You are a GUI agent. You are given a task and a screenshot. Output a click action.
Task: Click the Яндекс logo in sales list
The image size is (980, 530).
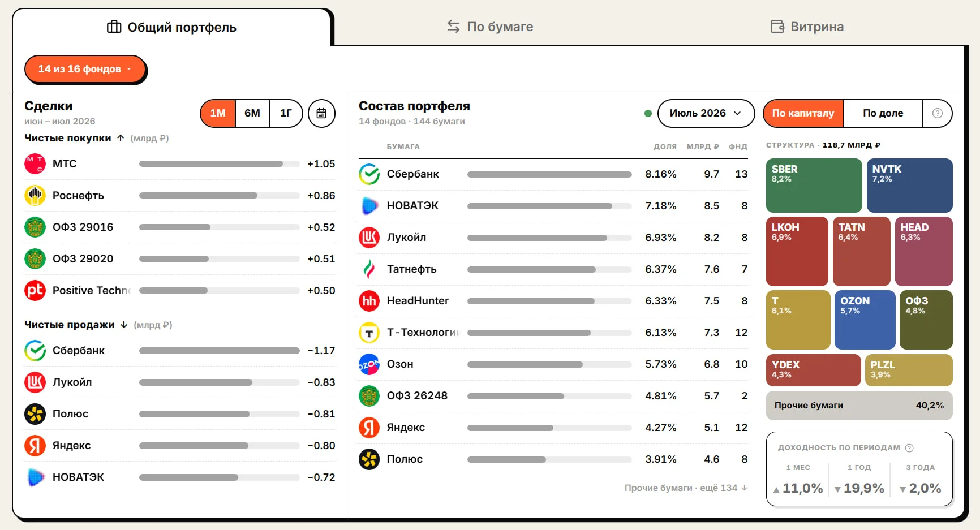tap(35, 446)
